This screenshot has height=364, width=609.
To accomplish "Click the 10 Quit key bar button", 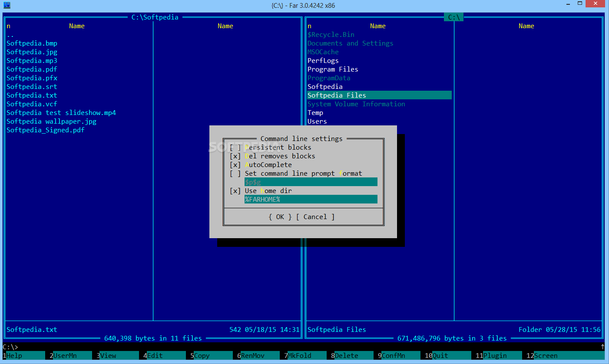I will [x=448, y=356].
